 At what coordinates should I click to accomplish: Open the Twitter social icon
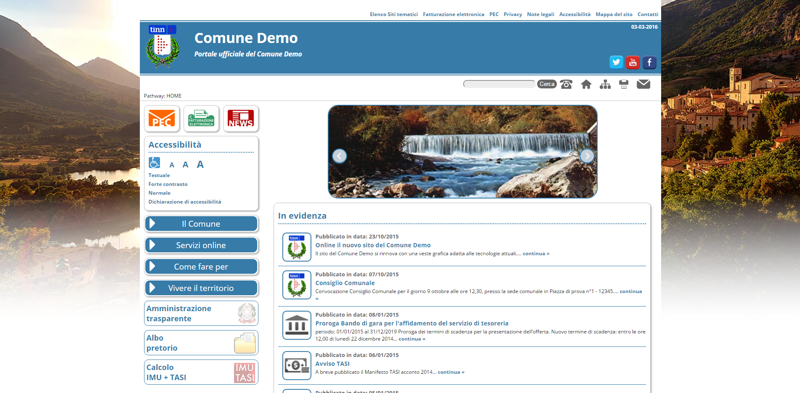pyautogui.click(x=616, y=62)
